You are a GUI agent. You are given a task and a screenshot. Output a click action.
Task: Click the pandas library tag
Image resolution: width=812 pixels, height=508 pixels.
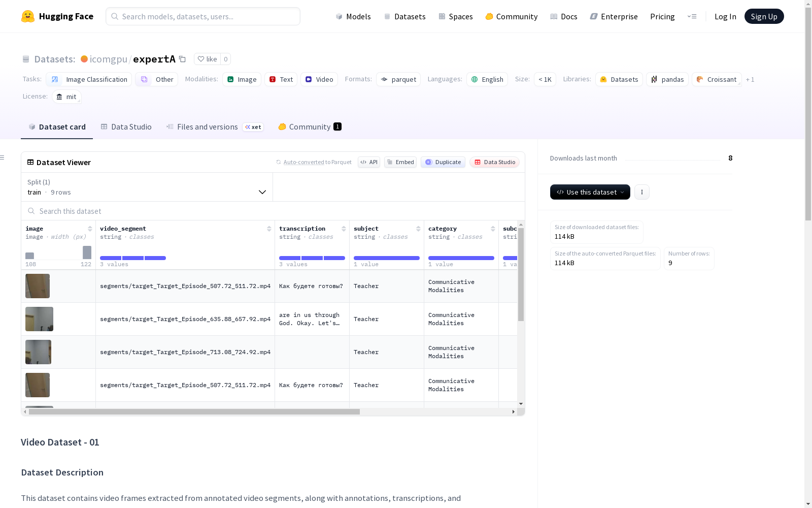(x=667, y=79)
